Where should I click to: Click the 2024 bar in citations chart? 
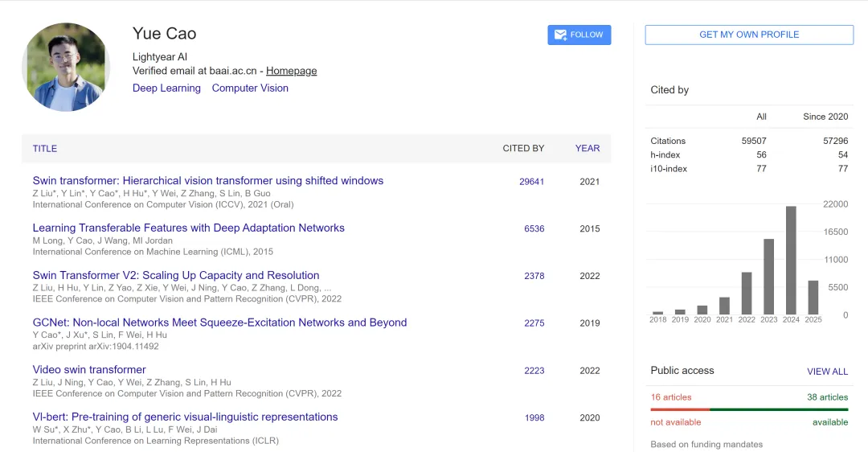click(791, 261)
